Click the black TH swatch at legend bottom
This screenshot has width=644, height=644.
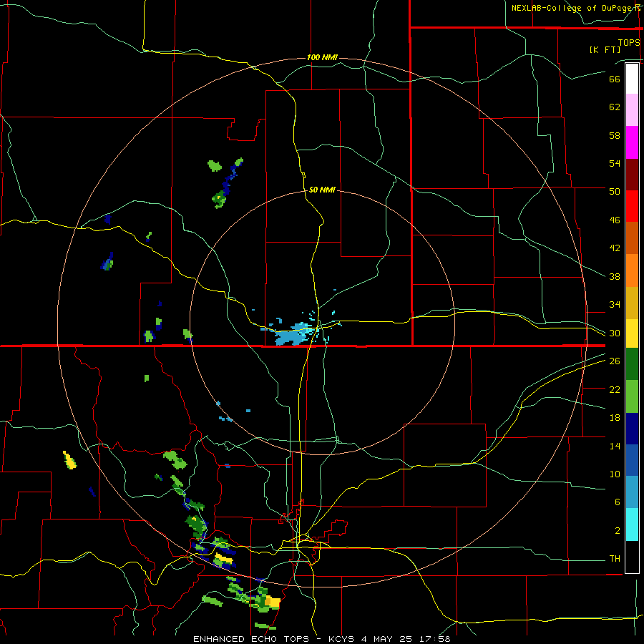click(x=632, y=557)
